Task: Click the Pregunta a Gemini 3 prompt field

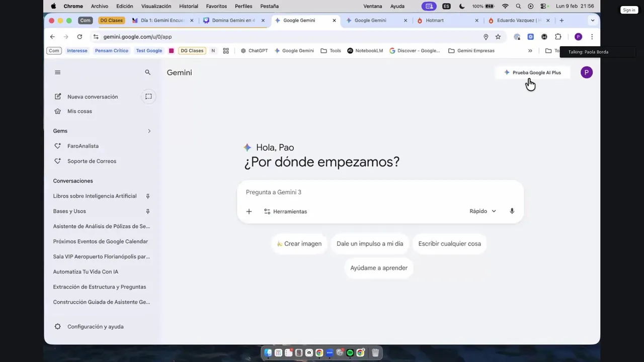Action: [x=380, y=192]
